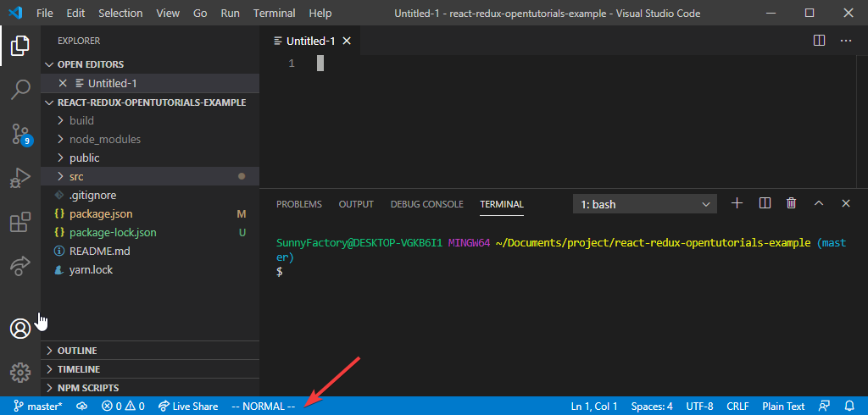The width and height of the screenshot is (868, 415).
Task: Close the terminal panel
Action: pos(845,203)
